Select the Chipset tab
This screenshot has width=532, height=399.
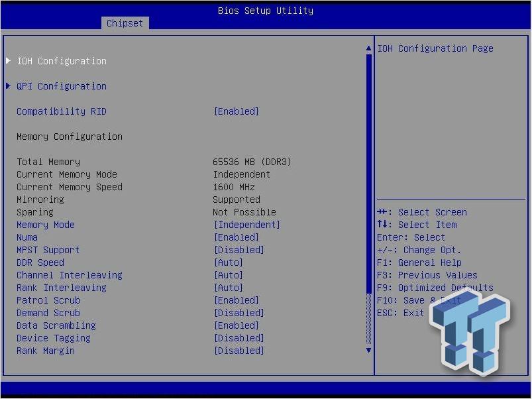pyautogui.click(x=125, y=23)
